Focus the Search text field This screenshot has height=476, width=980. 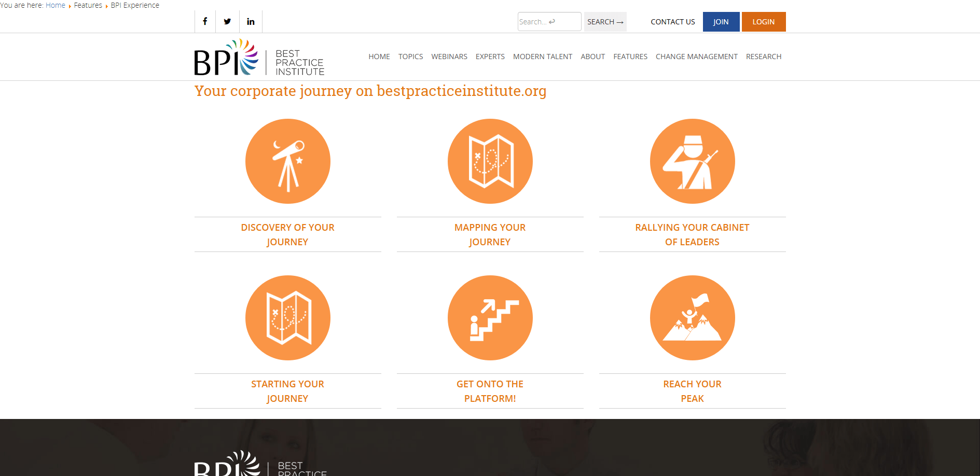(549, 22)
